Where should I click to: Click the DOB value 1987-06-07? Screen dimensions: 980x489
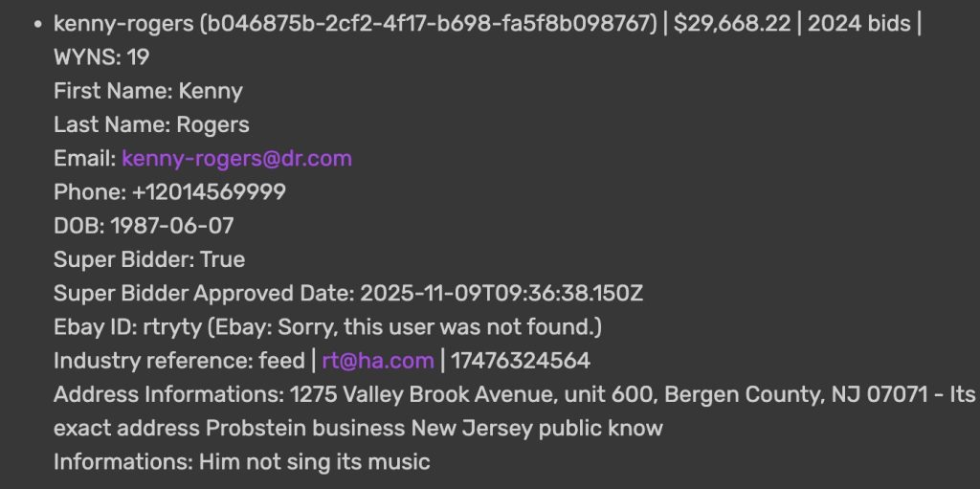[x=172, y=226]
